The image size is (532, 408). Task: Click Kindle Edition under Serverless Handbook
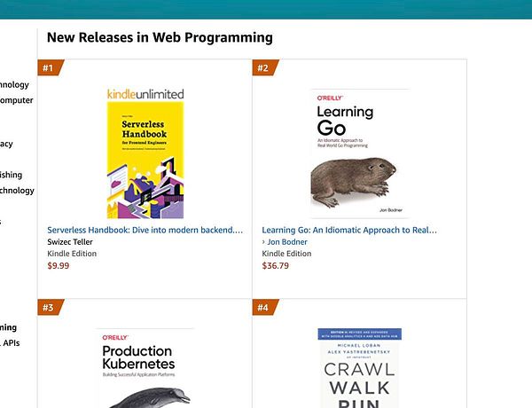[x=72, y=254]
